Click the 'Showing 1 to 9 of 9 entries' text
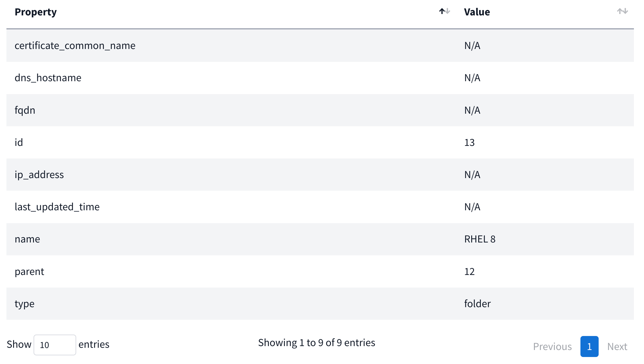Screen dimensions: 644x364 coord(316,343)
